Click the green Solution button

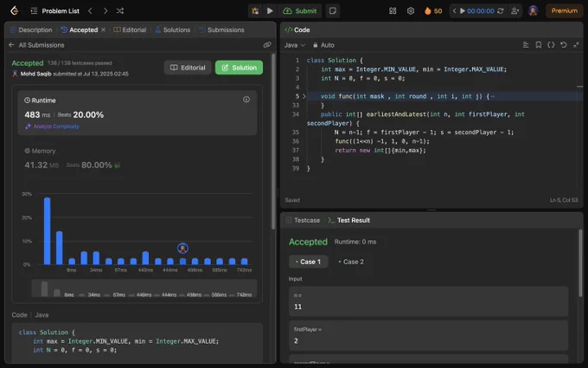click(x=239, y=68)
